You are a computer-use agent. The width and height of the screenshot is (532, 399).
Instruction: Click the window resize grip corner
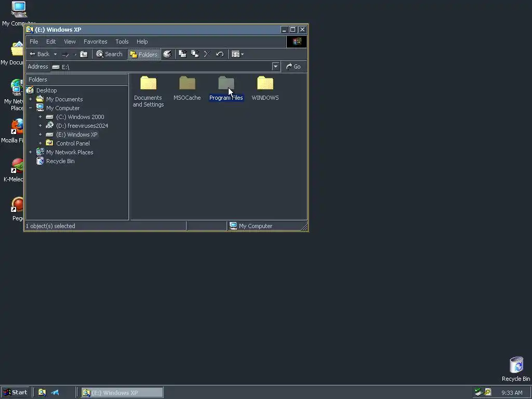tap(304, 227)
